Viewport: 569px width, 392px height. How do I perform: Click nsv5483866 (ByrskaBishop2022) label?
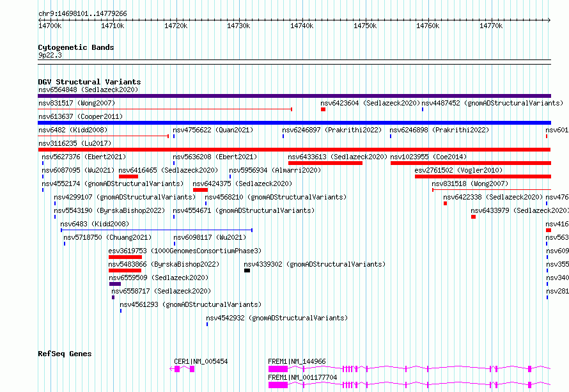click(164, 264)
